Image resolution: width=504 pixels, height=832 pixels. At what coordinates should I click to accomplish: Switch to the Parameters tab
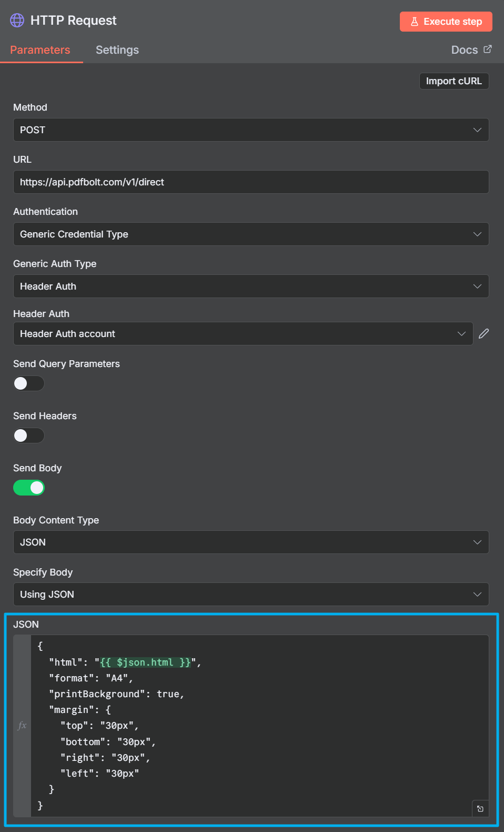coord(40,50)
